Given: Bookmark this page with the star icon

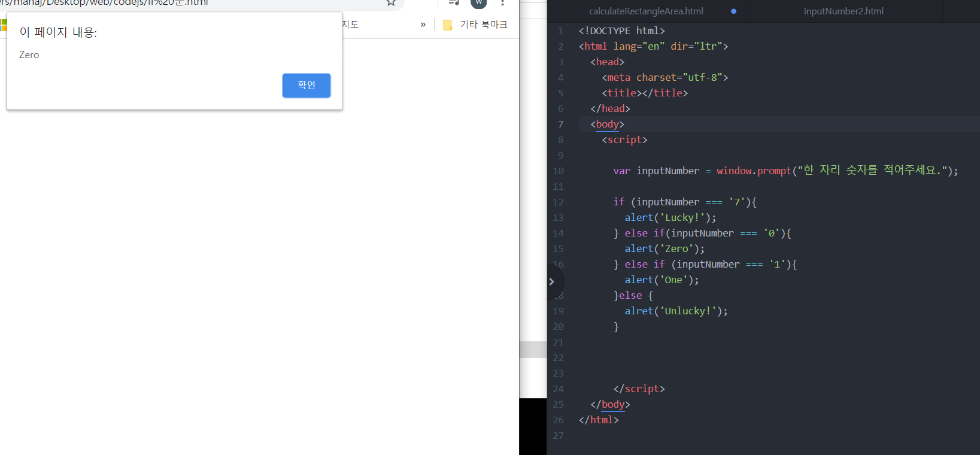Looking at the screenshot, I should point(391,2).
